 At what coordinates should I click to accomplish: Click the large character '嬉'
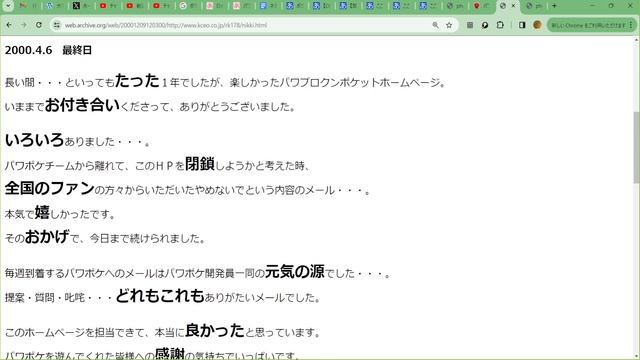coord(42,212)
